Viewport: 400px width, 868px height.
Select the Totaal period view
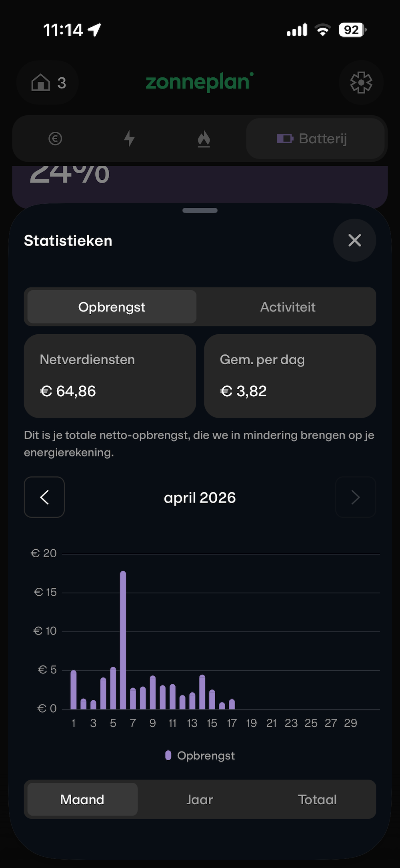click(317, 800)
